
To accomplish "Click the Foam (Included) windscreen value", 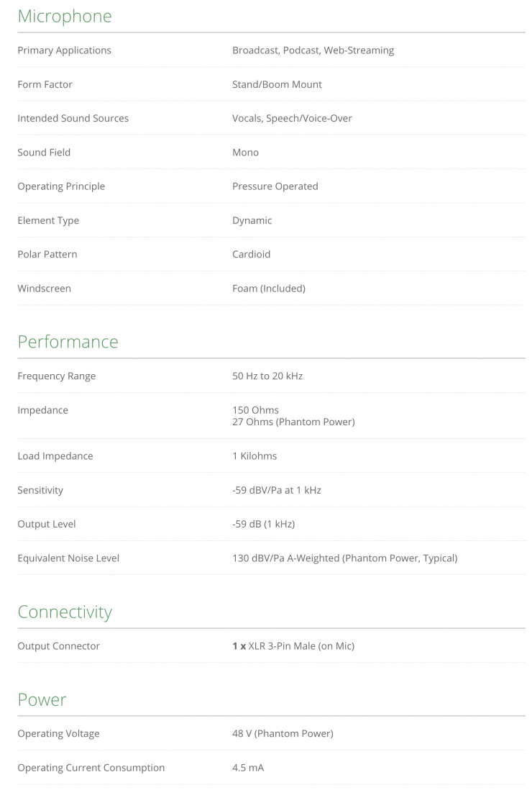I will (x=268, y=289).
